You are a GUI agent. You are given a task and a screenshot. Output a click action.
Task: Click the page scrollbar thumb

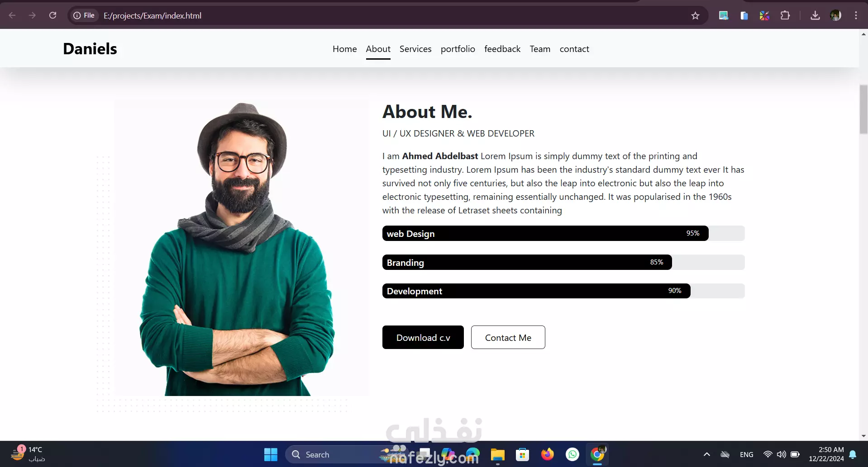tap(863, 109)
